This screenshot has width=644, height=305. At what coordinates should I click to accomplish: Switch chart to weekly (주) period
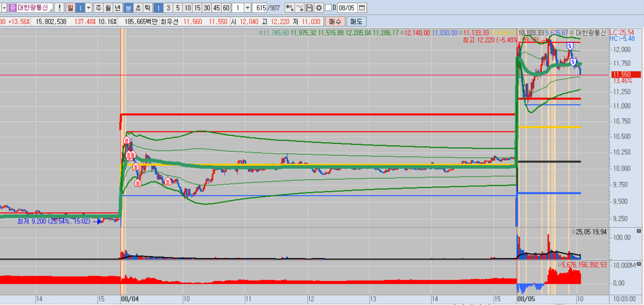coord(99,7)
